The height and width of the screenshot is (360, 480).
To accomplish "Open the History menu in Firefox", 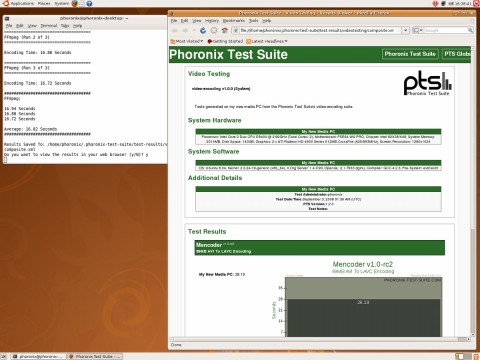I will [212, 21].
